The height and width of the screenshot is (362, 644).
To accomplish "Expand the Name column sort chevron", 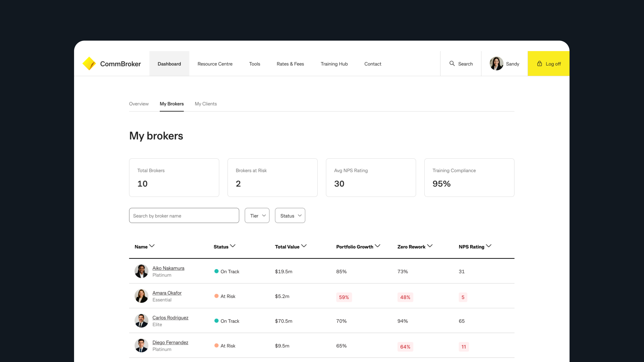I will pos(152,246).
